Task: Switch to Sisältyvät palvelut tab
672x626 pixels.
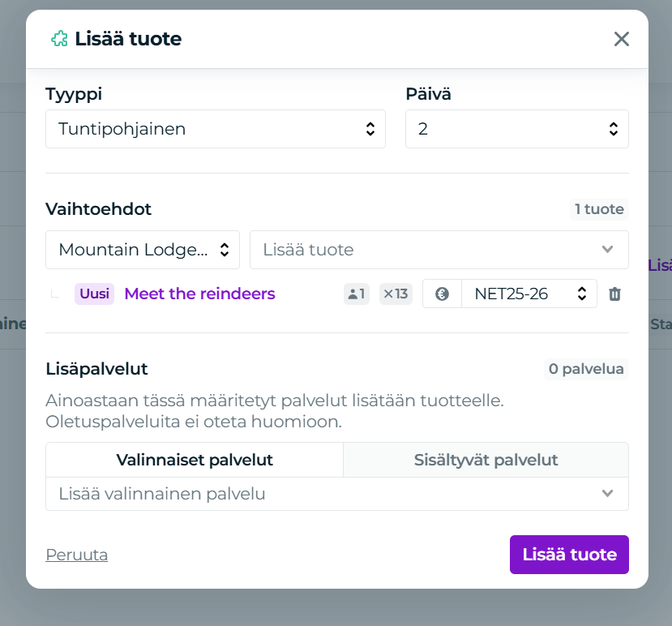Action: (486, 460)
